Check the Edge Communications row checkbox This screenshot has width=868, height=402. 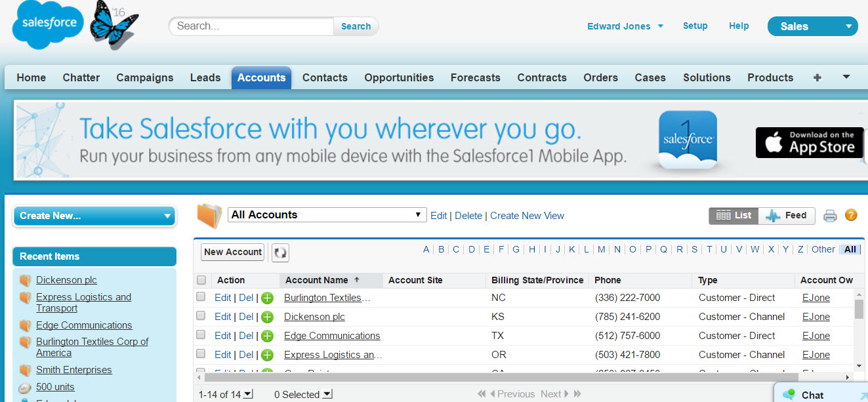pos(201,335)
